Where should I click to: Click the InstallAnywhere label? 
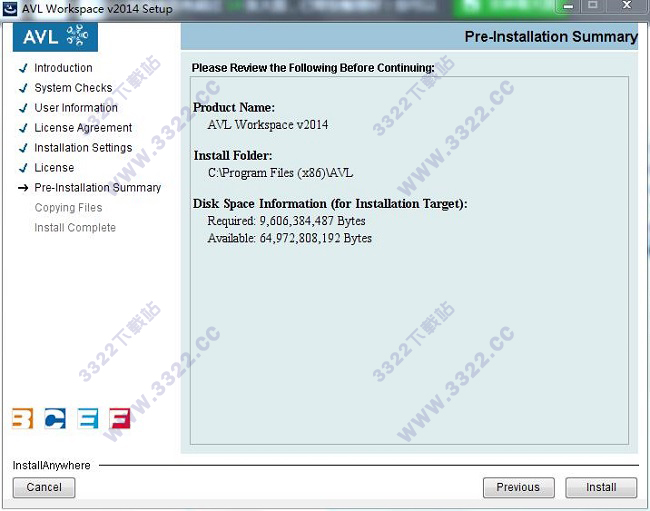click(51, 465)
